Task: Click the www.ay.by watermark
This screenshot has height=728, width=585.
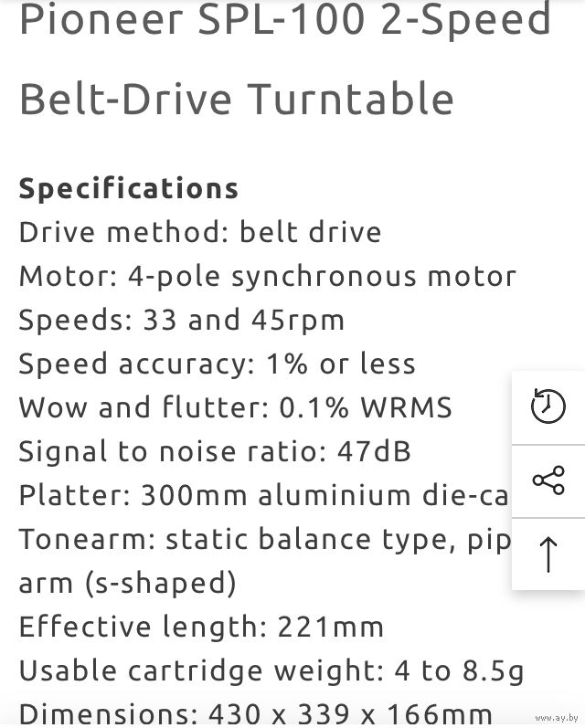Action: (x=557, y=718)
